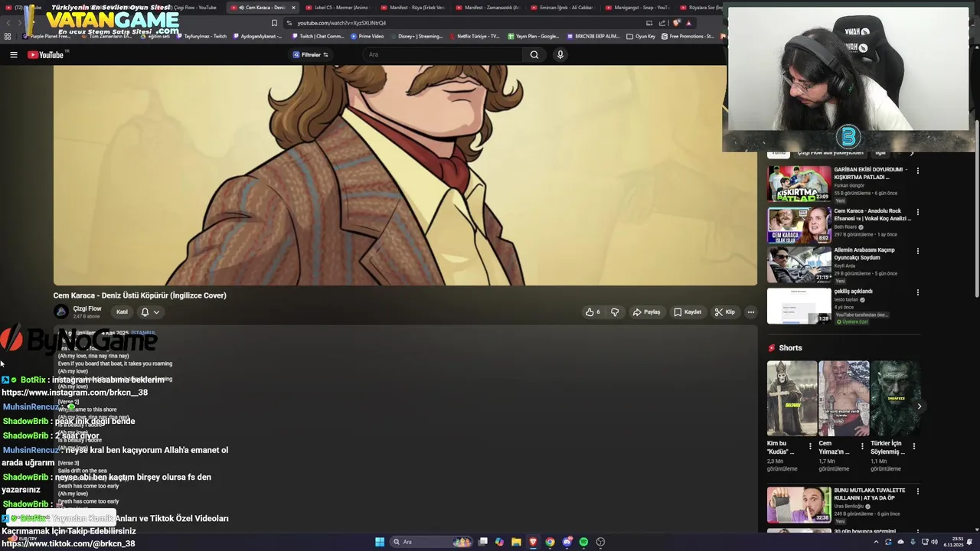Open options for BUNU MUTLAKA TUVALETTE video
This screenshot has height=551, width=980.
pos(918,491)
